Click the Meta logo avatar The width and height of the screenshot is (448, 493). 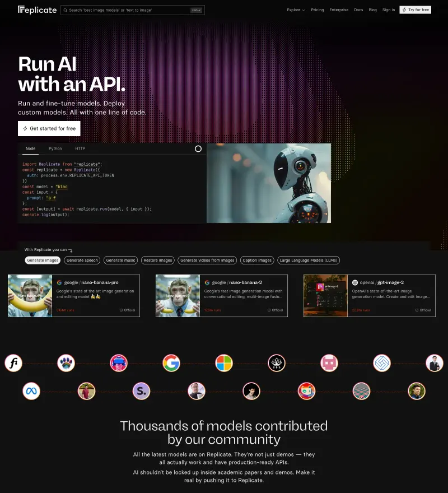point(31,391)
